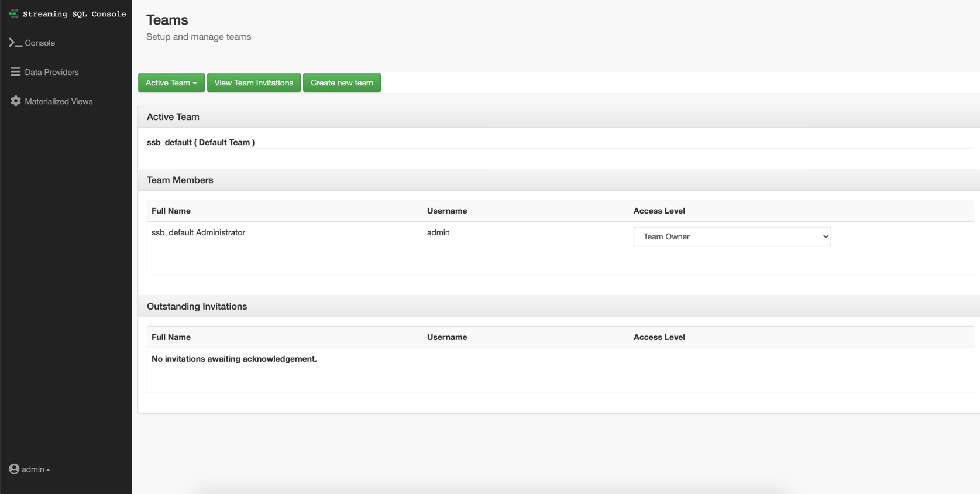Click the ssb_default Default Team name
The height and width of the screenshot is (494, 980).
point(201,142)
